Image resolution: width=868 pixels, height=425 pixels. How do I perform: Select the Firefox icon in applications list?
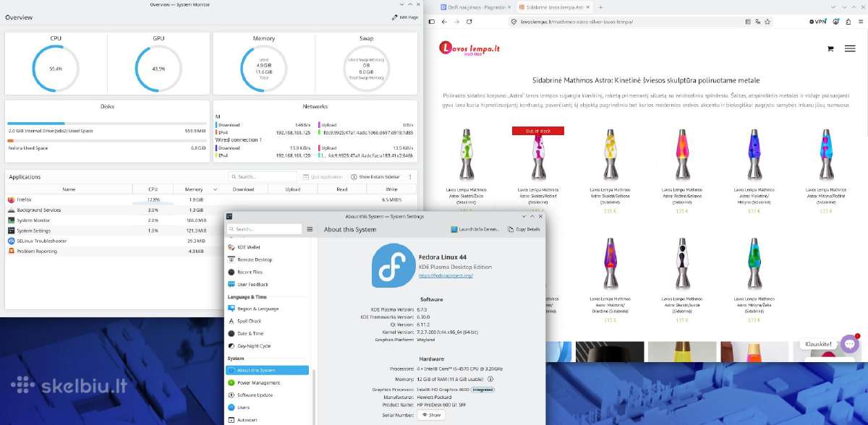point(12,199)
